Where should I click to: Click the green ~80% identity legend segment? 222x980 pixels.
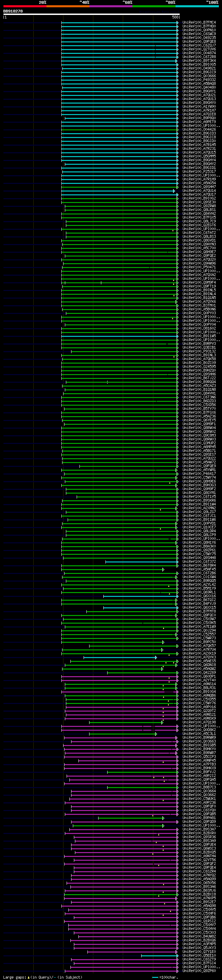154,6
